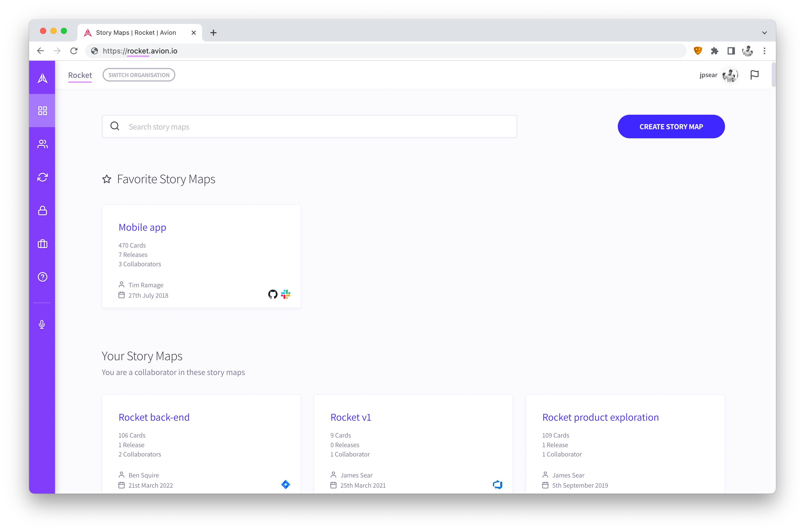Click the '106 Cards' text
Viewport: 805px width, 532px height.
point(132,435)
